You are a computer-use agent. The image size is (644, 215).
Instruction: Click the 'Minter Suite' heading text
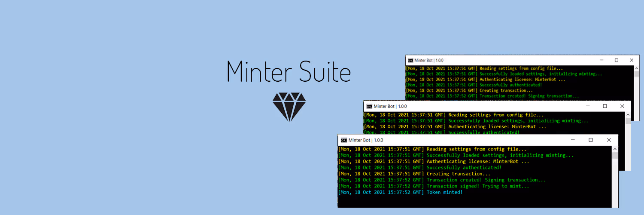289,72
